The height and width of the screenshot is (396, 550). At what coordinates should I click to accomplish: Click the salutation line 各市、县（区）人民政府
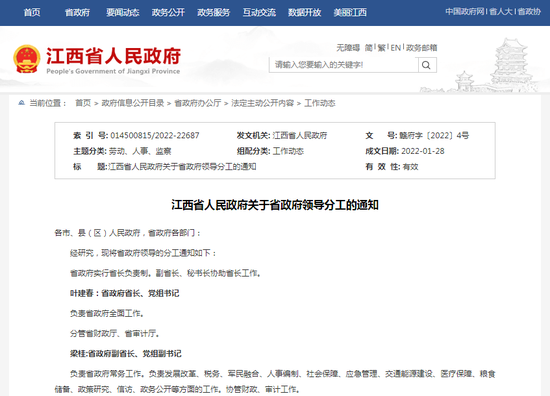128,233
